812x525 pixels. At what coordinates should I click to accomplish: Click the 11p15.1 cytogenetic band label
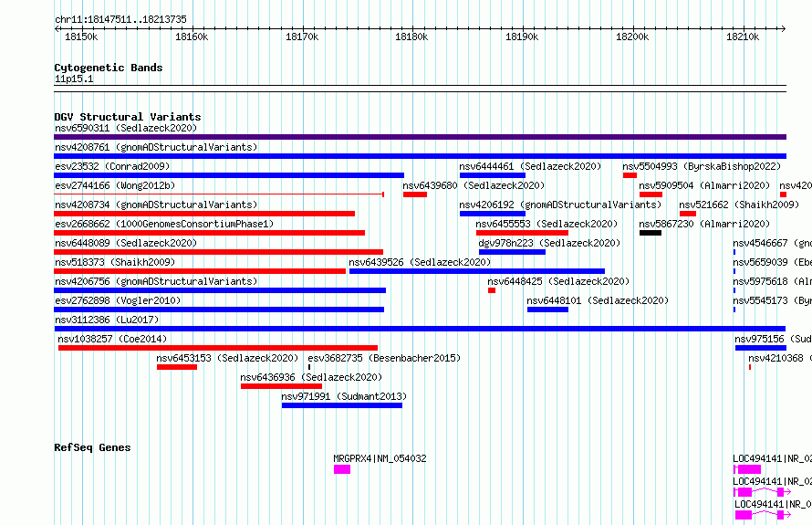tap(74, 79)
